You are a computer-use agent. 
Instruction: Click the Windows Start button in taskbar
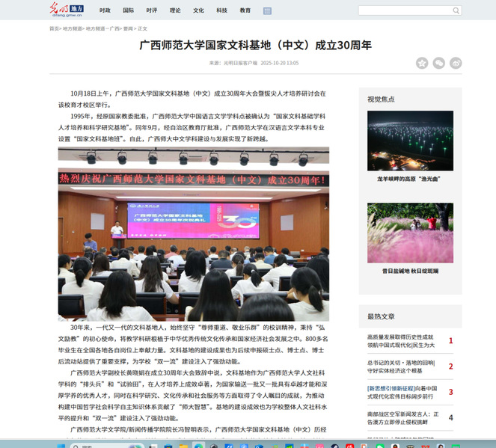coord(61,445)
